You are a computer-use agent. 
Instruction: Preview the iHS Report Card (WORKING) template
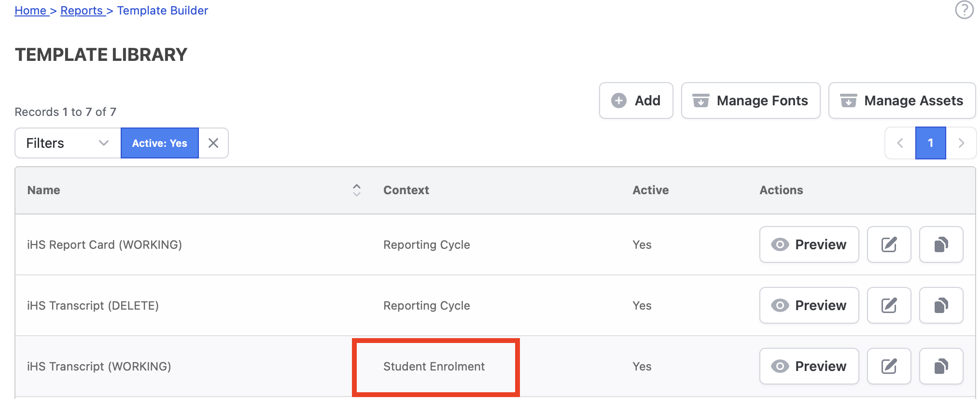[809, 244]
